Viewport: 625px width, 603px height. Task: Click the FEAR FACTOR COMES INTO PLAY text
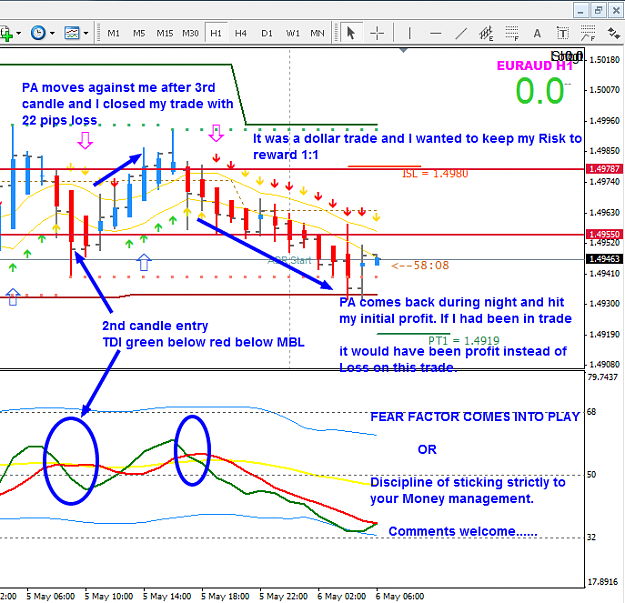coord(475,417)
